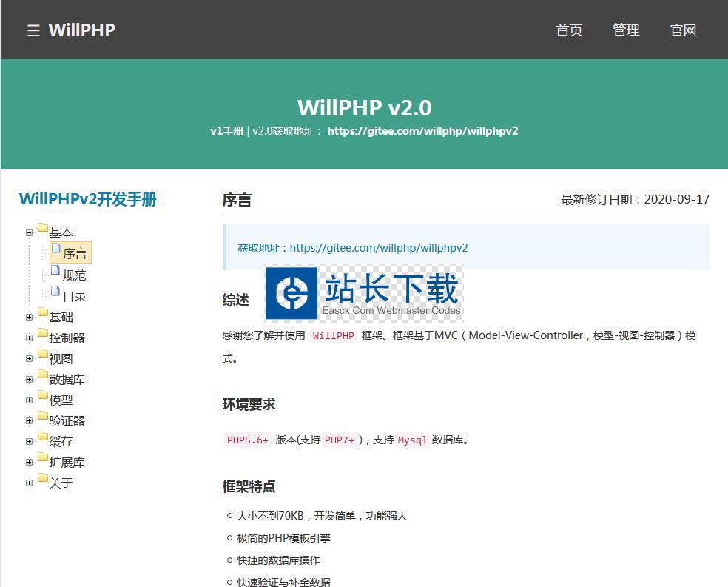The height and width of the screenshot is (587, 728).
Task: Open the 规范 page in the tree
Action: click(74, 275)
